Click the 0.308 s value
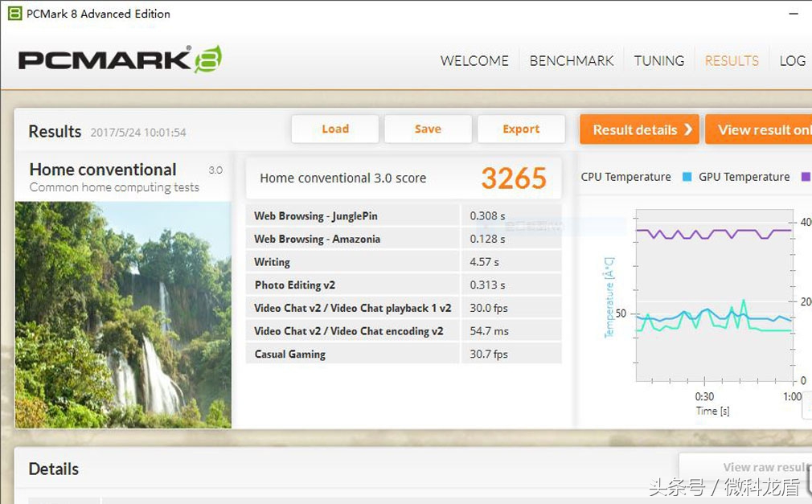 coord(487,215)
